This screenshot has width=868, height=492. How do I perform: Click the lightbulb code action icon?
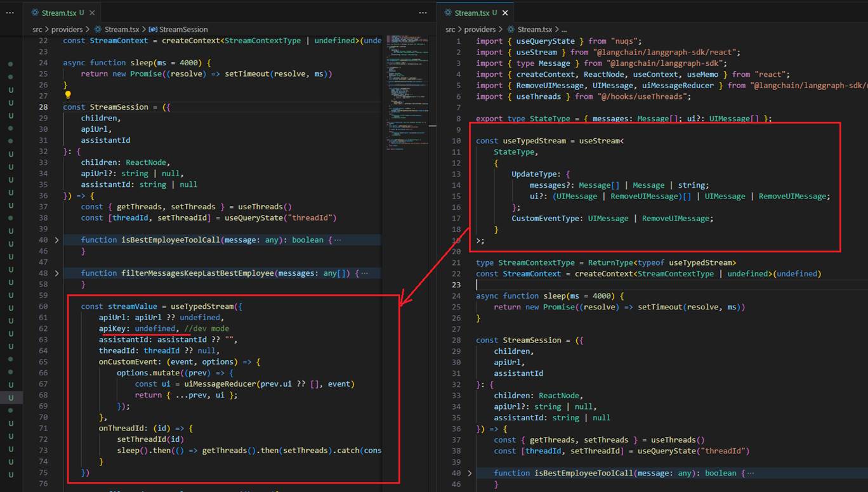[x=68, y=96]
